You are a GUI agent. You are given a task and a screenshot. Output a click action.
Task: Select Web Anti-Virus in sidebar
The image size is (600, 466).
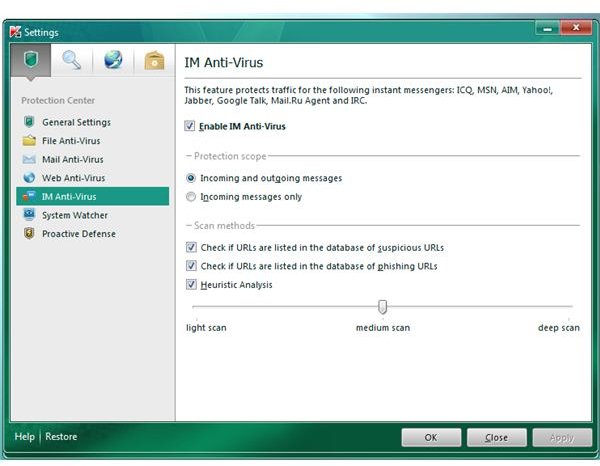tap(93, 178)
